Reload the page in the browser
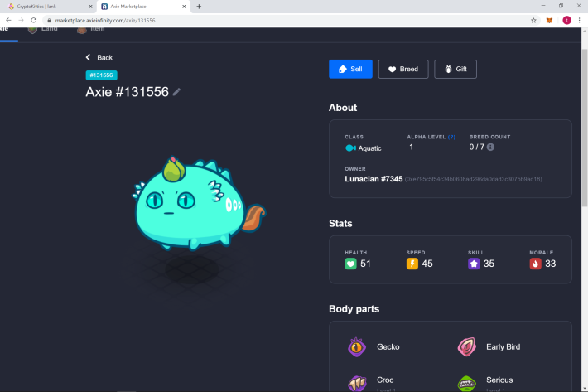Image resolution: width=588 pixels, height=392 pixels. click(34, 20)
